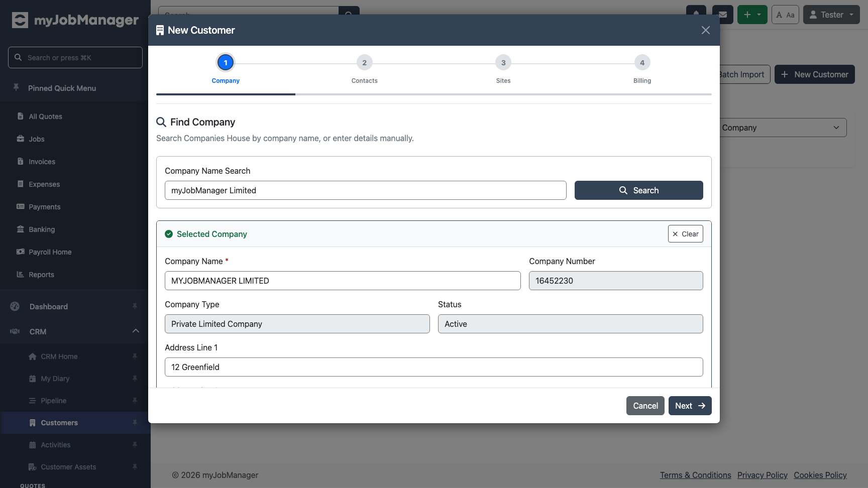Click the CRM handshake icon
Viewport: 868px width, 488px height.
[15, 331]
